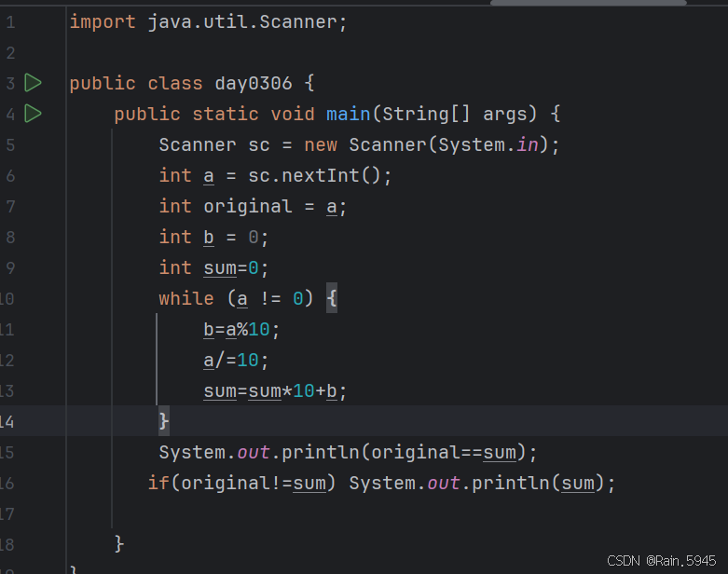Click 'a/=10;' statement

(x=236, y=361)
